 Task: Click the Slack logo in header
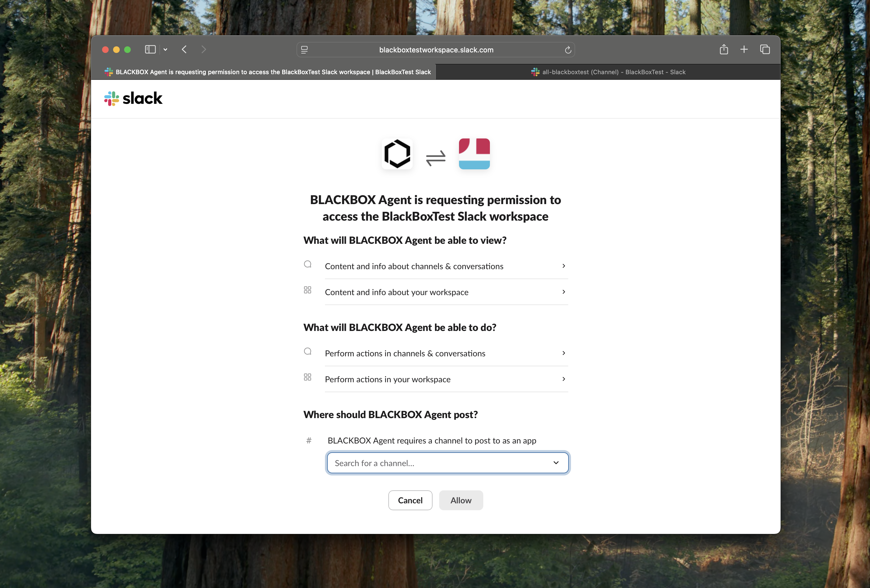tap(133, 98)
